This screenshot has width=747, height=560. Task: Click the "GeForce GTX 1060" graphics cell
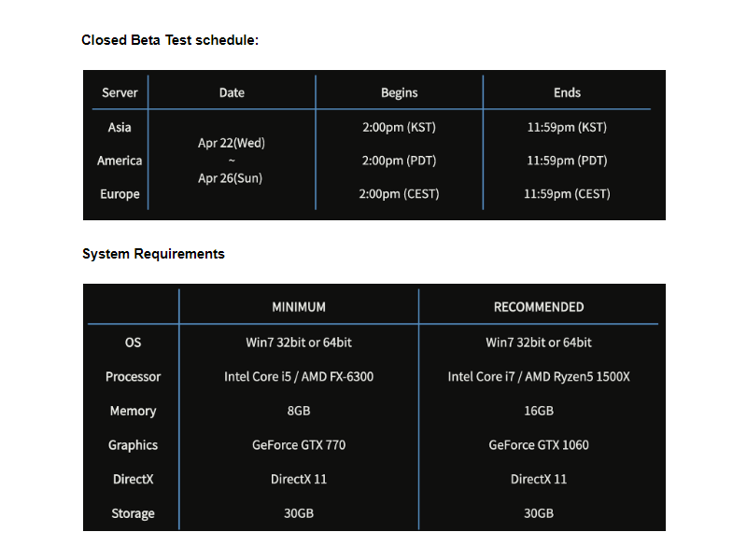(539, 445)
